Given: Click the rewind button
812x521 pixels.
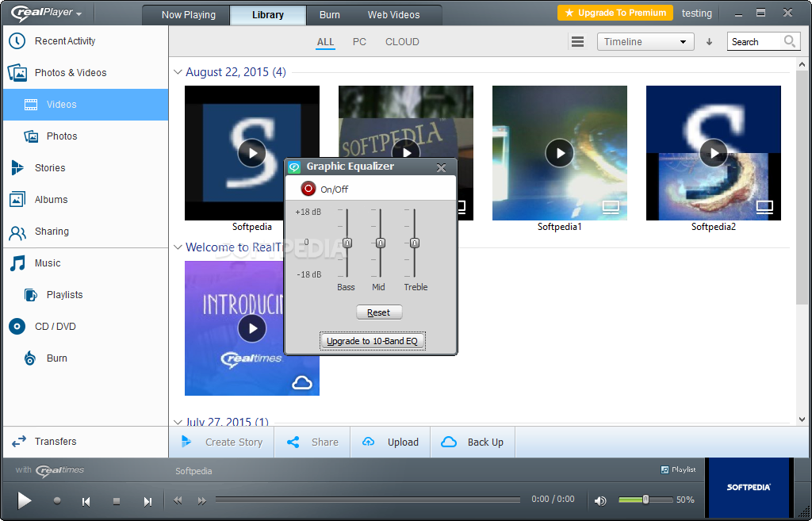Looking at the screenshot, I should coord(178,500).
